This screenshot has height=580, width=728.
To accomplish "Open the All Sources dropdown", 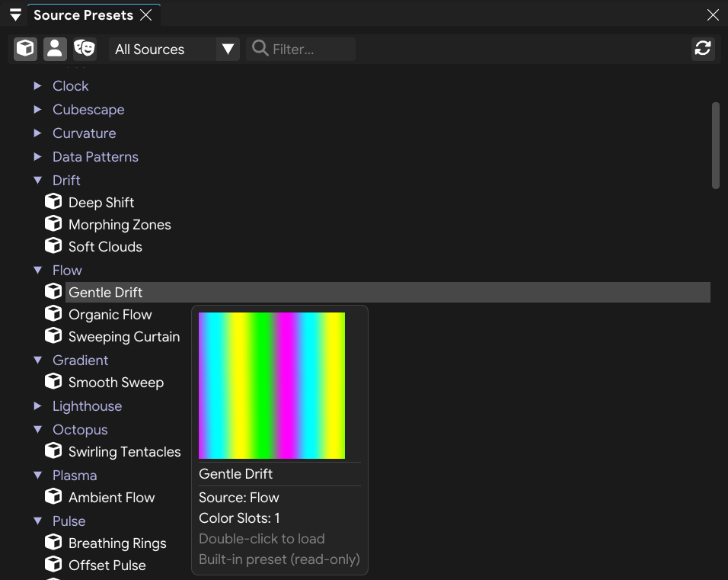I will click(x=174, y=49).
